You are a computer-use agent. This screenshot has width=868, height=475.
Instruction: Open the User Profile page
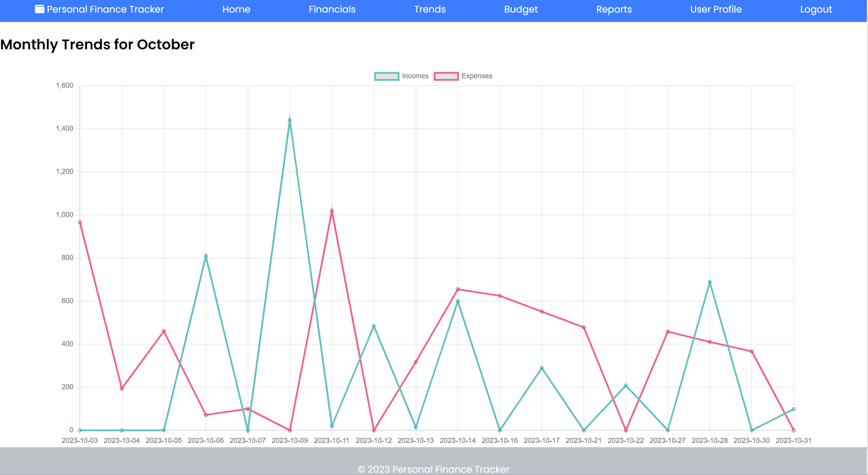coord(716,9)
